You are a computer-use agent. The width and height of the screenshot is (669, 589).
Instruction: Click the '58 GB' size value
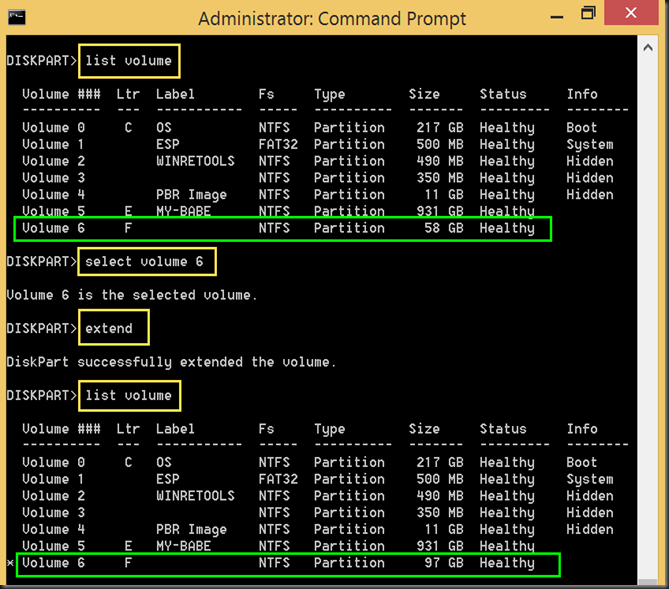pyautogui.click(x=444, y=228)
